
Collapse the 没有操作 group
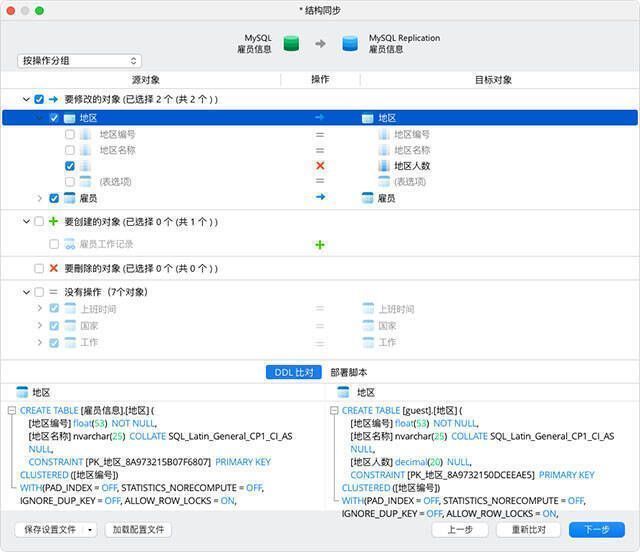(25, 292)
